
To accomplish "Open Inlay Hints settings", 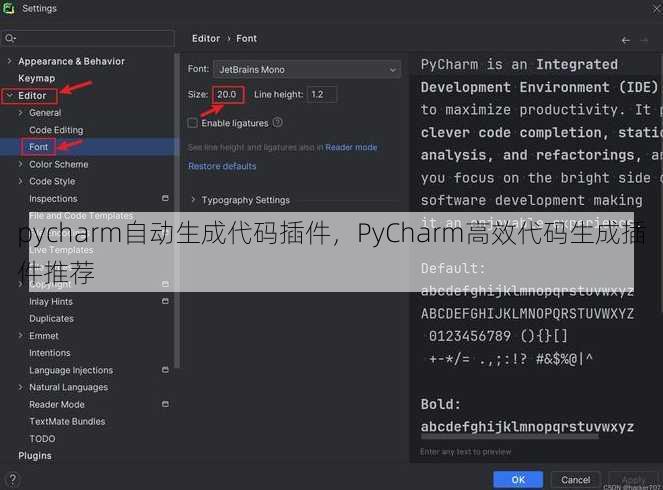I will 51,301.
